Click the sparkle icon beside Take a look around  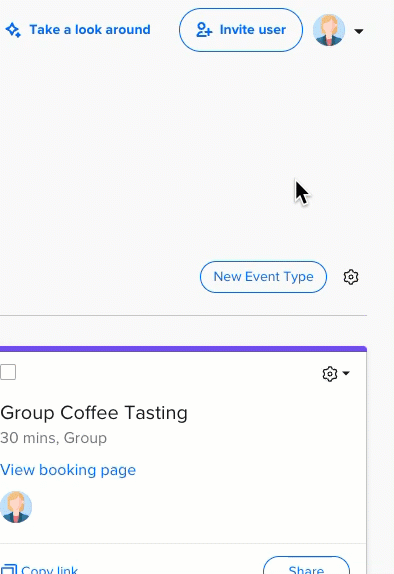(x=13, y=30)
